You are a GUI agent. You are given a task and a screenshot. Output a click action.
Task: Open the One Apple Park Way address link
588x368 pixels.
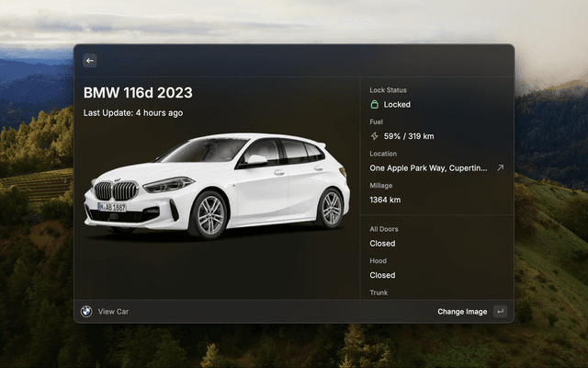pyautogui.click(x=428, y=168)
